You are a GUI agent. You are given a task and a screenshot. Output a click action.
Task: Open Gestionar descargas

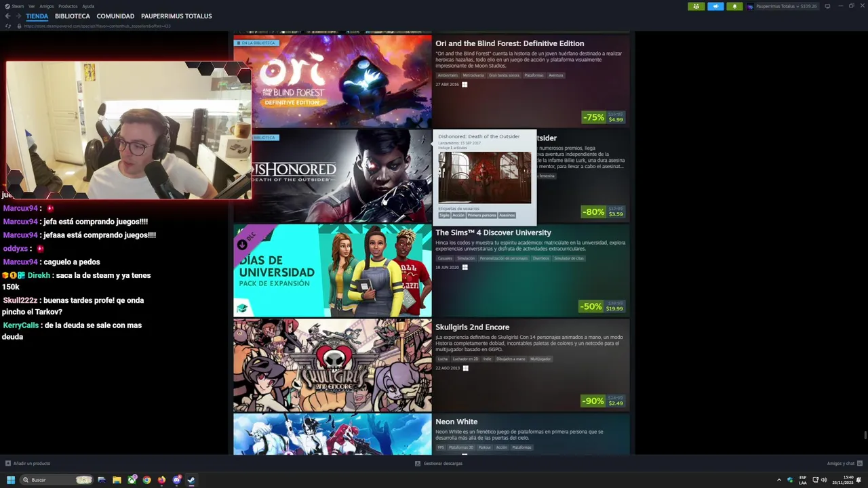point(439,464)
